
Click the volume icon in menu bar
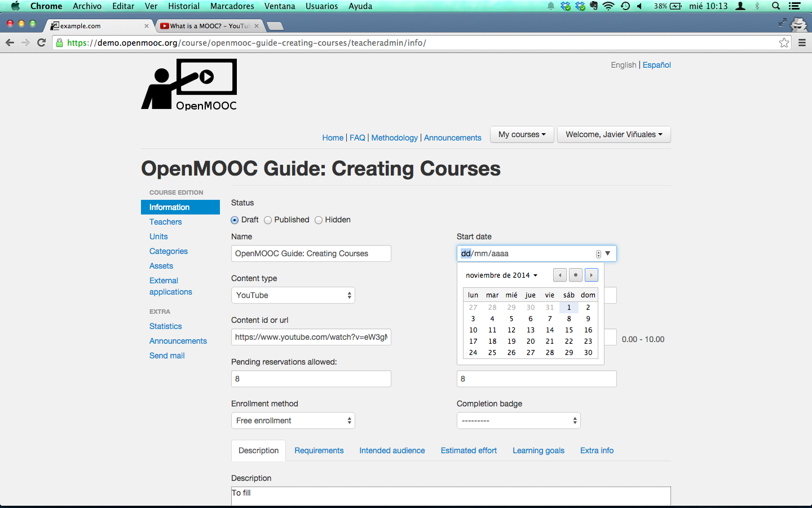coord(639,6)
